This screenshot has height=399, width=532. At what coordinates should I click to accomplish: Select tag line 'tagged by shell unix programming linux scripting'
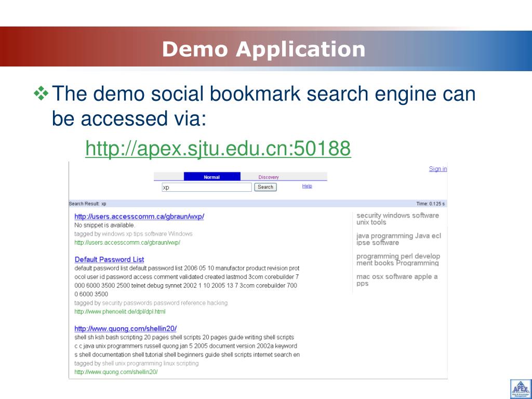click(x=137, y=363)
